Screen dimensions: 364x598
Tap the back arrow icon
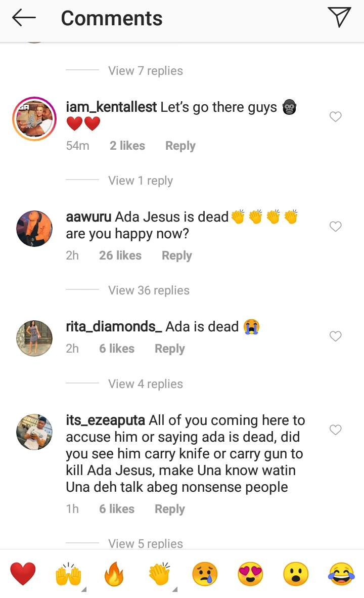coord(24,18)
